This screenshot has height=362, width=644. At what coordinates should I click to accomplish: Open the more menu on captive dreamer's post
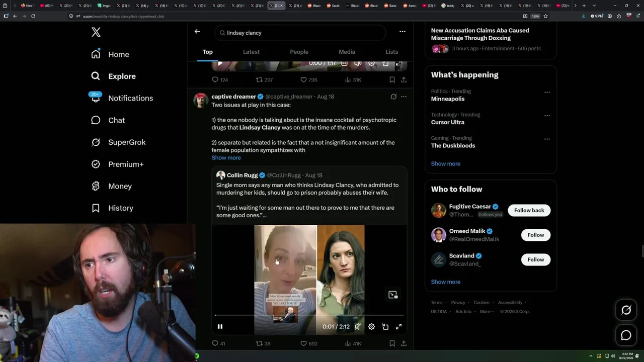[404, 97]
